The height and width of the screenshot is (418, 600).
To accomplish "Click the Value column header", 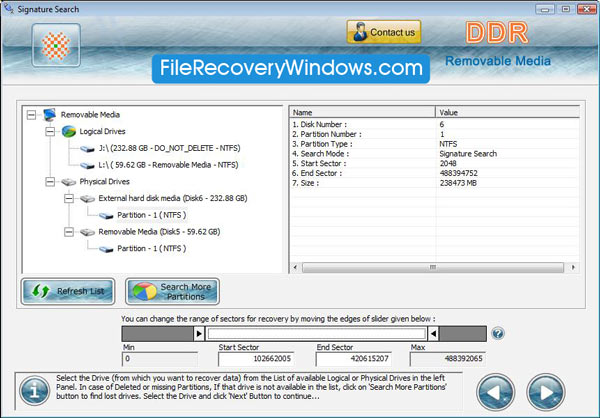I will (507, 112).
